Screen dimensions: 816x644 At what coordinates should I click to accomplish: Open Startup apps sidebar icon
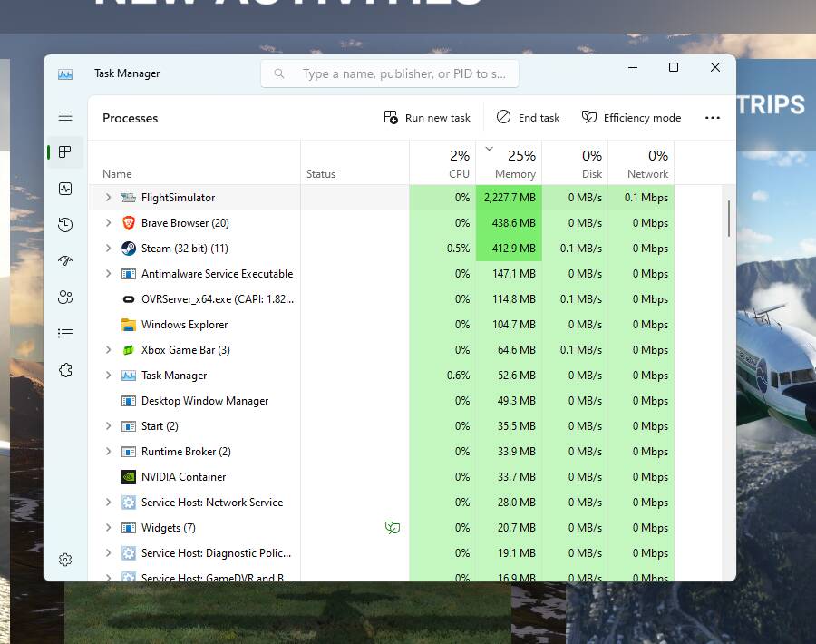[65, 261]
